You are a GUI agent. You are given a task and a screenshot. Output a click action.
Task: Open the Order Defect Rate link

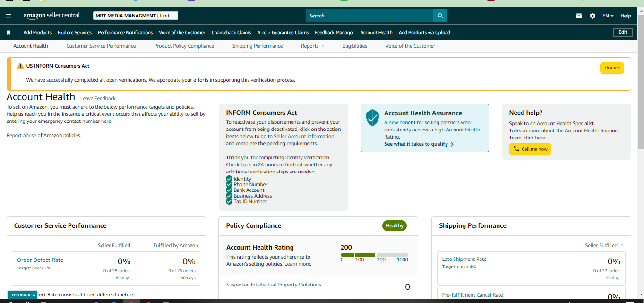[40, 260]
